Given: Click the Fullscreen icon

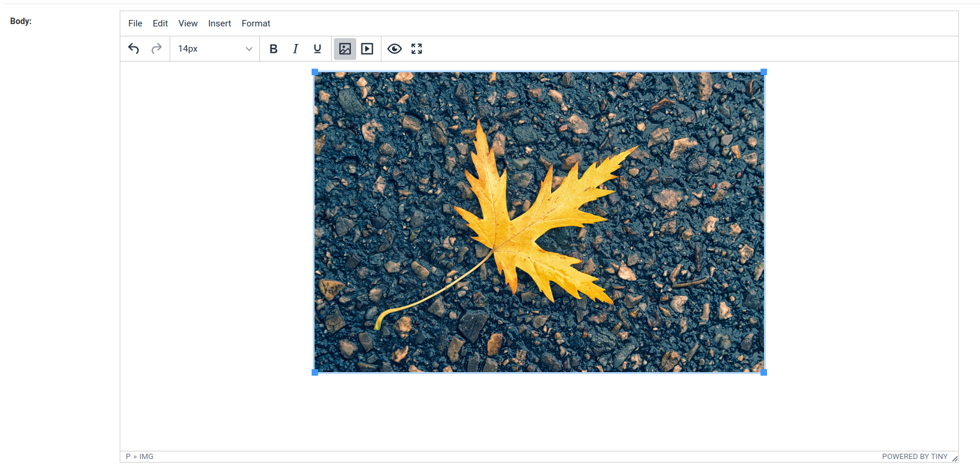Looking at the screenshot, I should [417, 49].
